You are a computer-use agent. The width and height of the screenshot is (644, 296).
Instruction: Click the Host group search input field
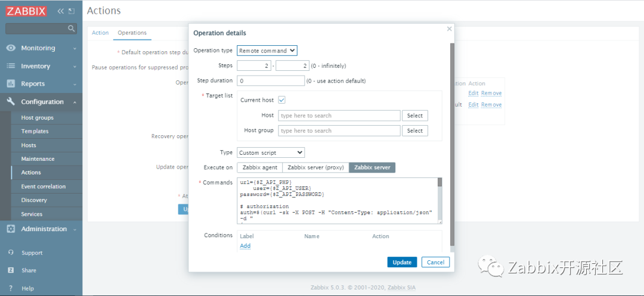click(339, 131)
